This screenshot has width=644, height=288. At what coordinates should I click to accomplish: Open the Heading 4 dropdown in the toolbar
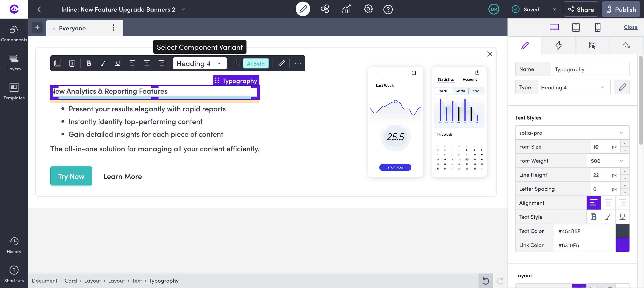tap(199, 63)
